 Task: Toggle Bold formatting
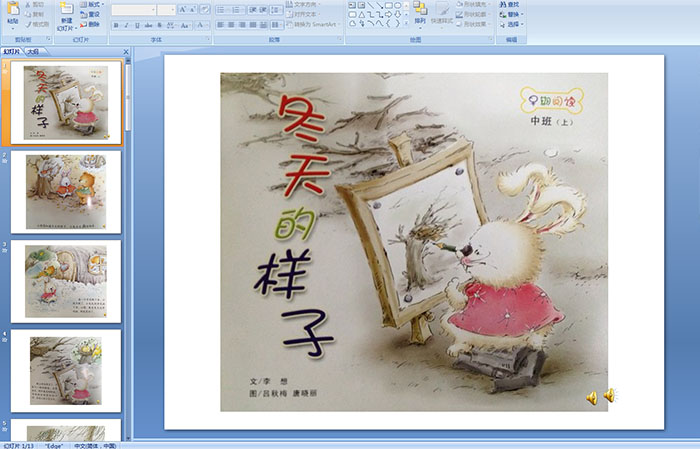116,25
